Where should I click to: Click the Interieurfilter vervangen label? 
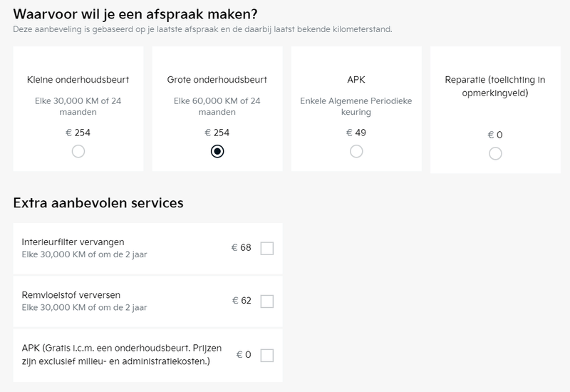click(x=73, y=242)
